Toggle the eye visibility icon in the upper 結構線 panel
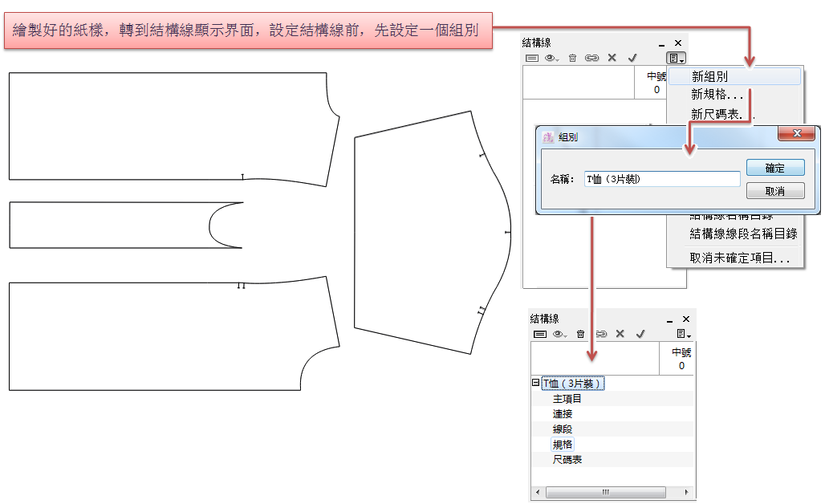The height and width of the screenshot is (504, 825). (551, 58)
